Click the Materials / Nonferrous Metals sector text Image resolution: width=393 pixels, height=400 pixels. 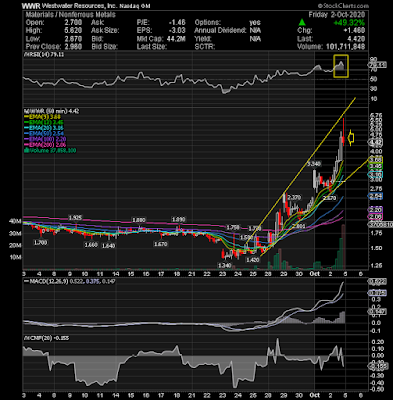[x=71, y=15]
